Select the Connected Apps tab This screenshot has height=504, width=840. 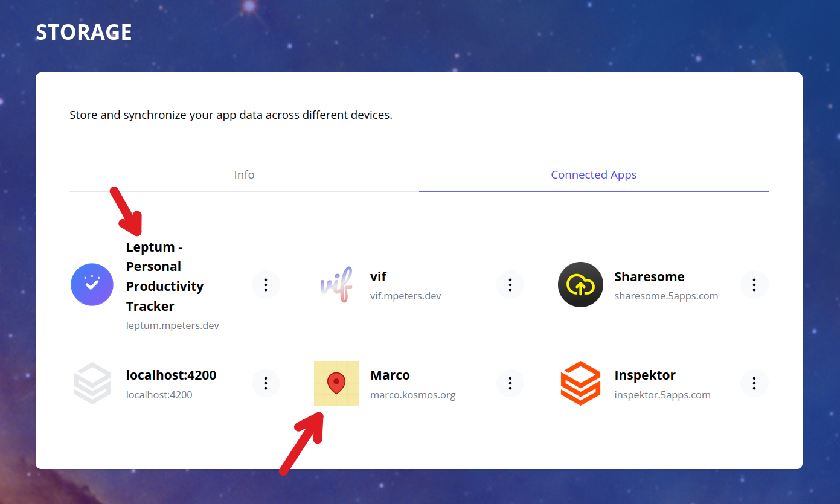coord(594,175)
